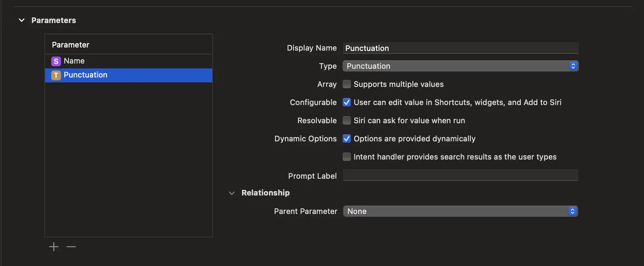Click the Parameters section heading text

coord(54,20)
